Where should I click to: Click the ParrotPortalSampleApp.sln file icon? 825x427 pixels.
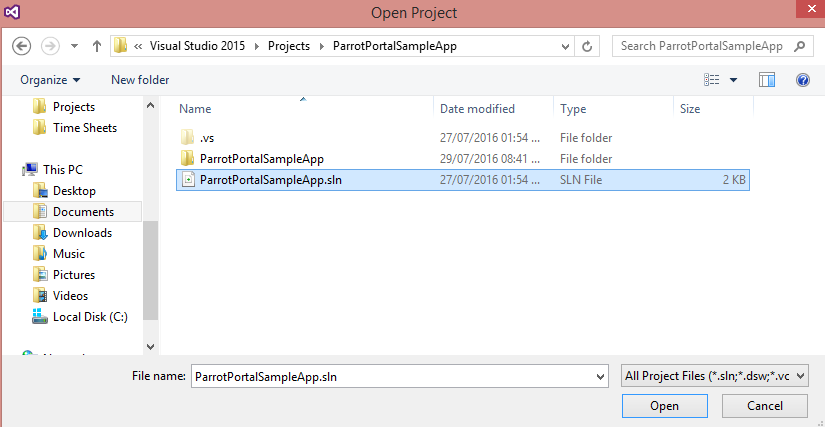(188, 180)
